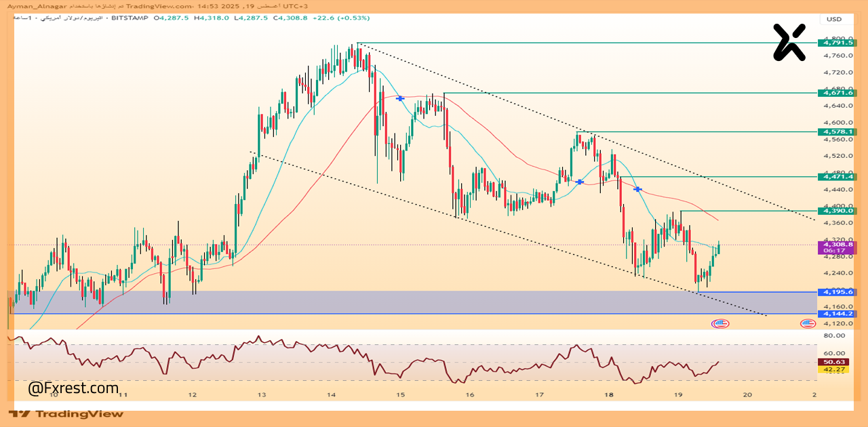Image resolution: width=868 pixels, height=427 pixels.
Task: Click the 4,471.4 price level label
Action: coord(838,176)
